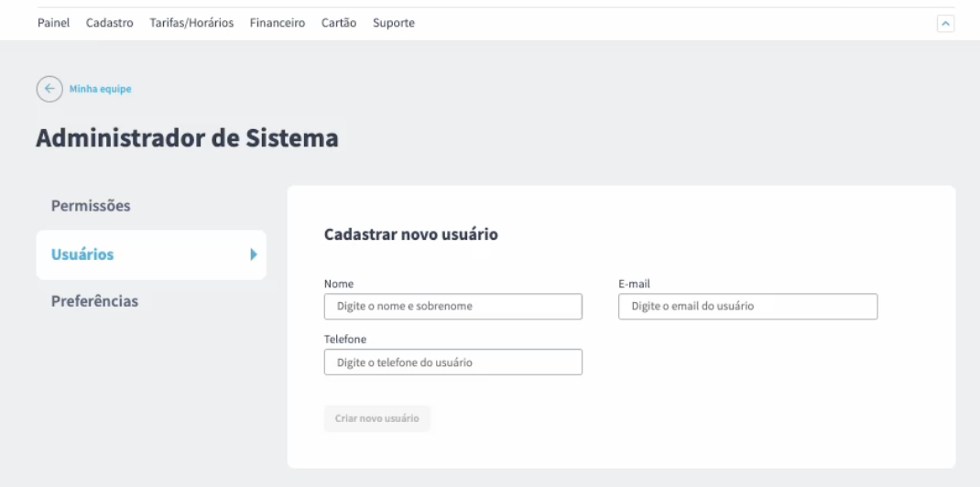980x487 pixels.
Task: Collapse the header with the top-right chevron
Action: click(x=945, y=24)
